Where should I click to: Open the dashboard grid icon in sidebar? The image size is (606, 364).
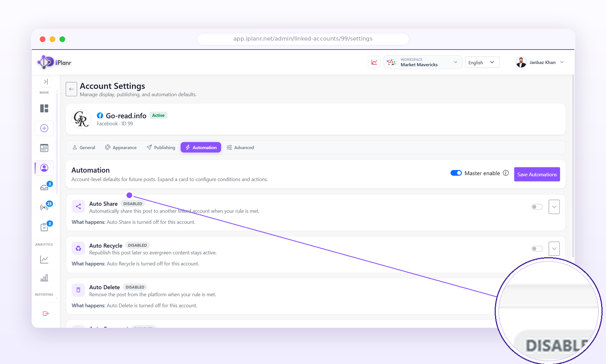click(x=44, y=108)
